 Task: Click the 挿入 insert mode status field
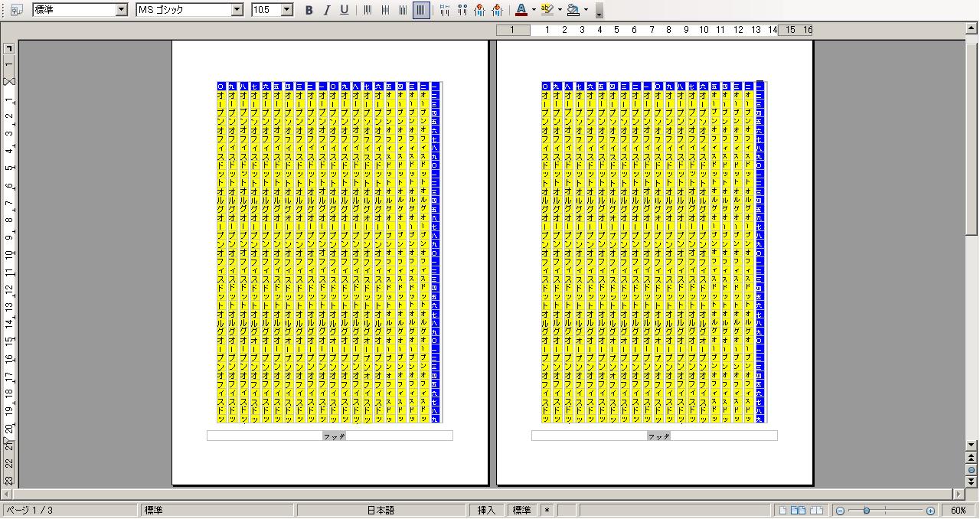(x=487, y=511)
